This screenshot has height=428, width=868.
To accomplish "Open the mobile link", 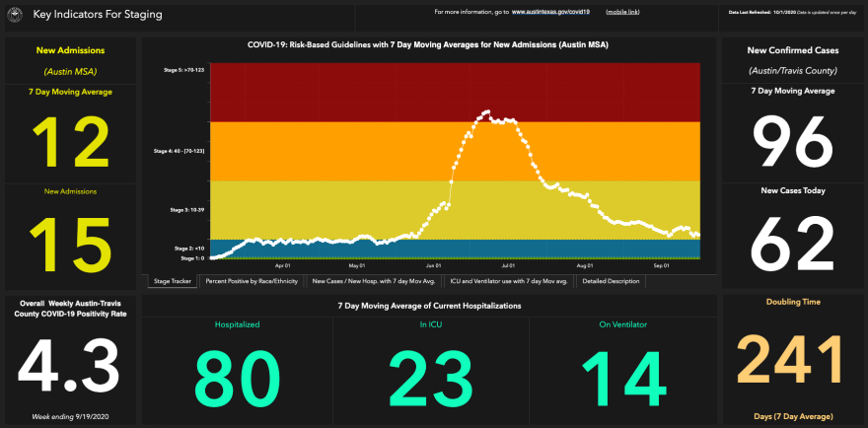I will [620, 12].
